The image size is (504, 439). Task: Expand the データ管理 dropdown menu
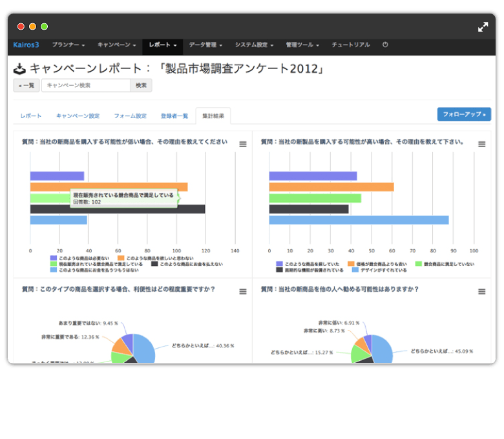coord(205,45)
